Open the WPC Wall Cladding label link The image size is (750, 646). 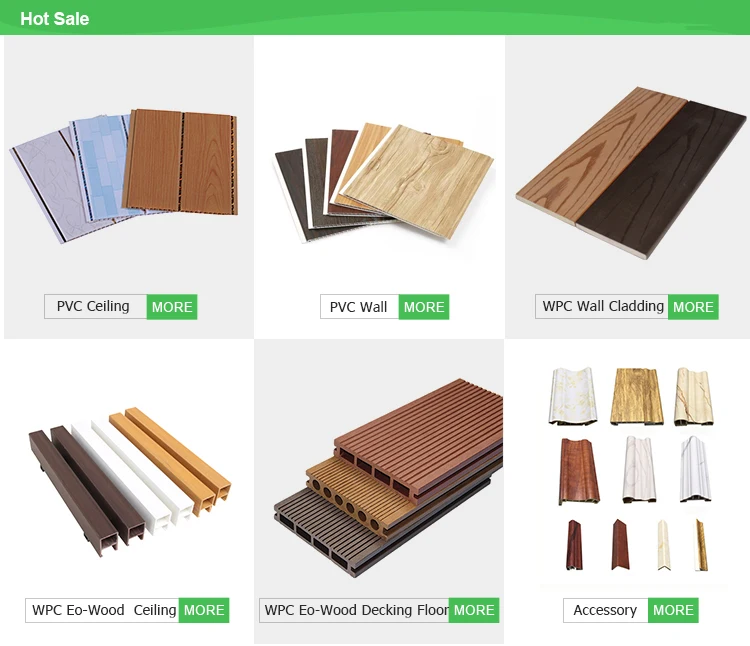602,307
